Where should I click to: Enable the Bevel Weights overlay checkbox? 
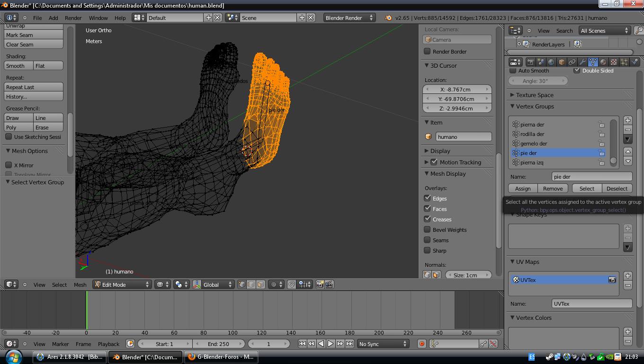pos(427,230)
